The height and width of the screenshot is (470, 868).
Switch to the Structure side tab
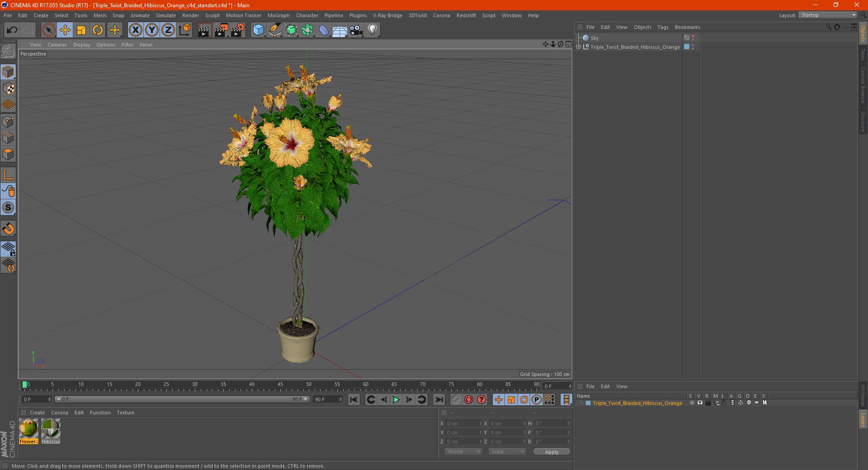click(863, 121)
